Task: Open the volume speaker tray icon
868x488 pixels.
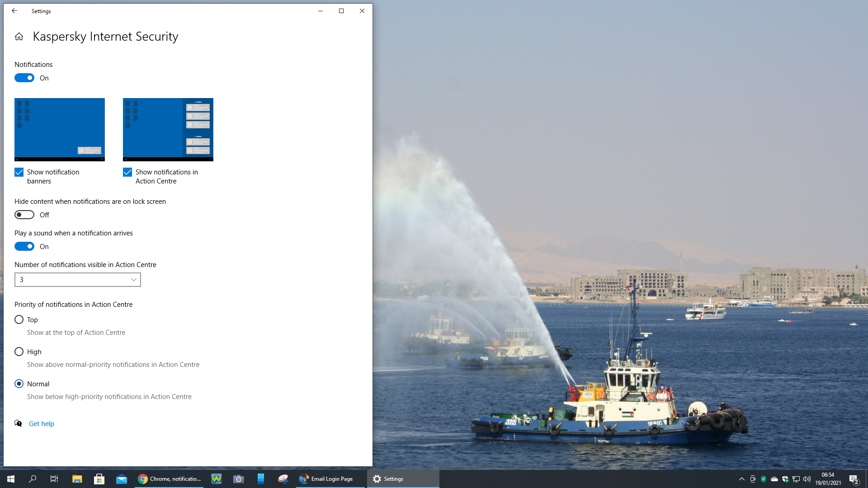Action: click(x=807, y=479)
